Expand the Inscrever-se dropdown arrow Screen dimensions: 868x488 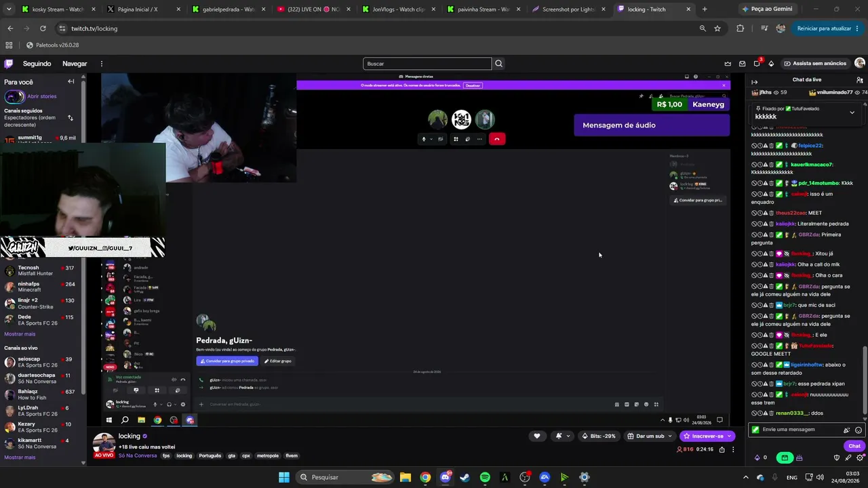[x=729, y=436]
